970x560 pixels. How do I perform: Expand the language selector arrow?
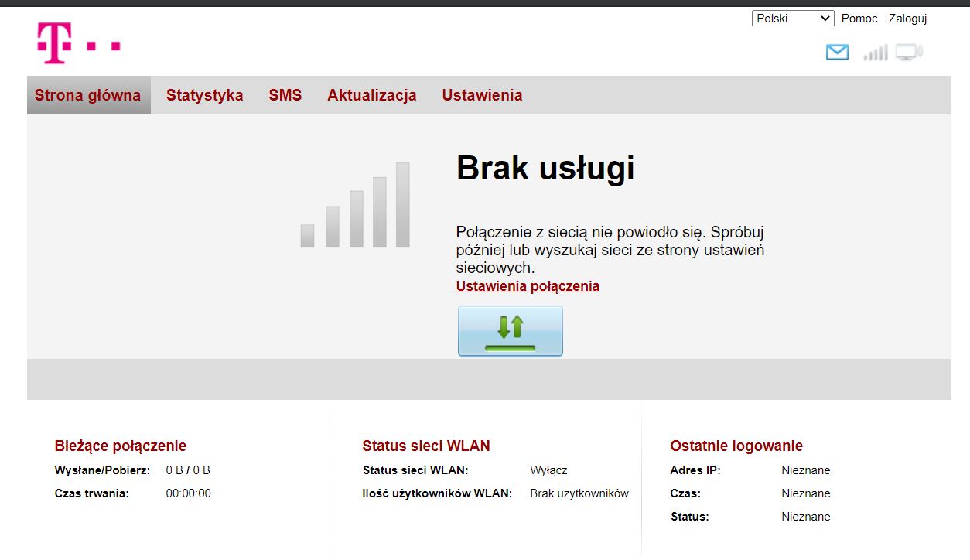(x=825, y=18)
